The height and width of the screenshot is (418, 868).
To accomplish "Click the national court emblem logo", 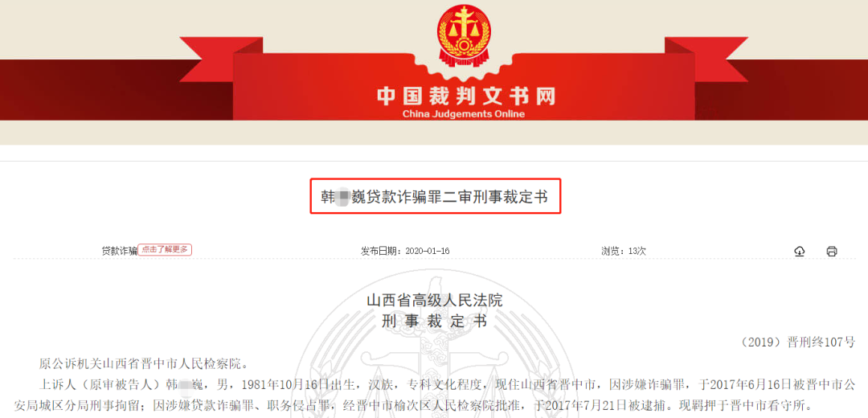I will (x=464, y=35).
